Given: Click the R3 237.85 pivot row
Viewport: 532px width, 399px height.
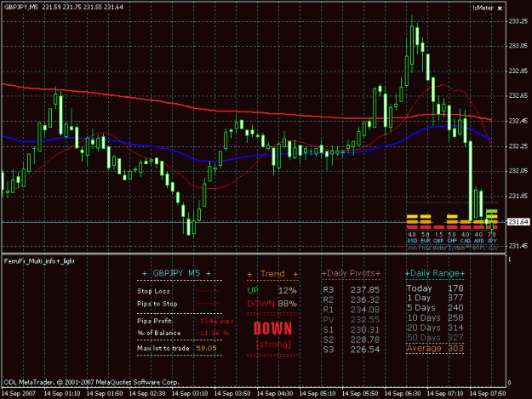Looking at the screenshot, I should click(x=351, y=290).
